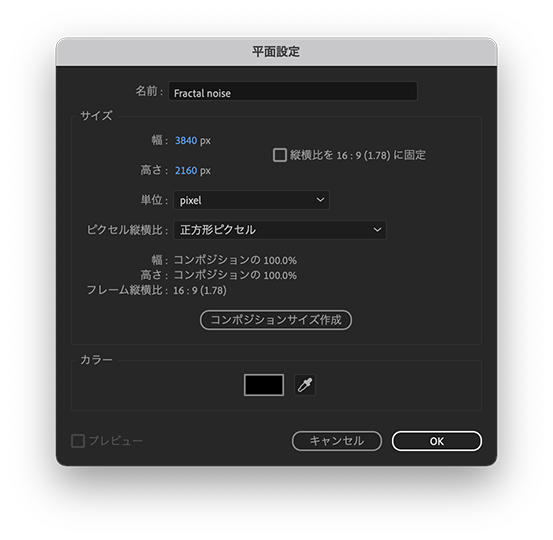553x540 pixels.
Task: Open the black solid color swatch
Action: pyautogui.click(x=264, y=385)
